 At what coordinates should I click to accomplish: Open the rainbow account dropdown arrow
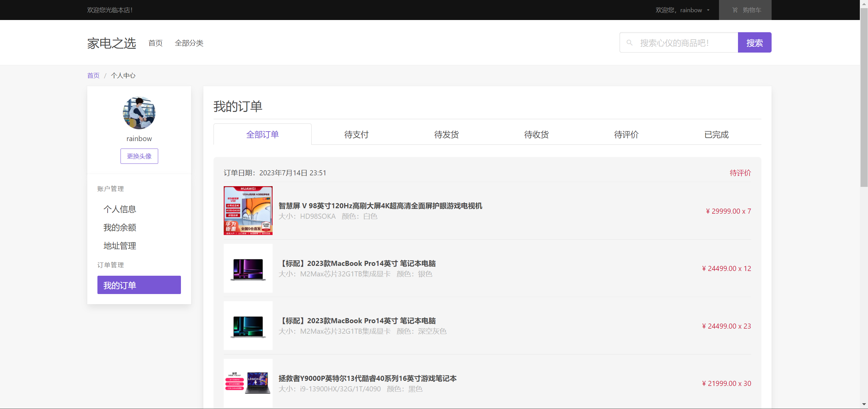(708, 10)
